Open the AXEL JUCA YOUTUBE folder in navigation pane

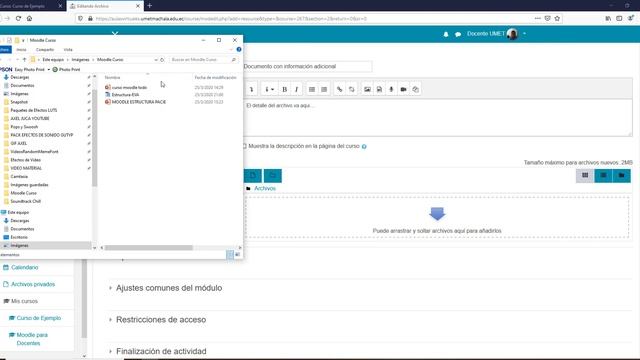(x=30, y=118)
